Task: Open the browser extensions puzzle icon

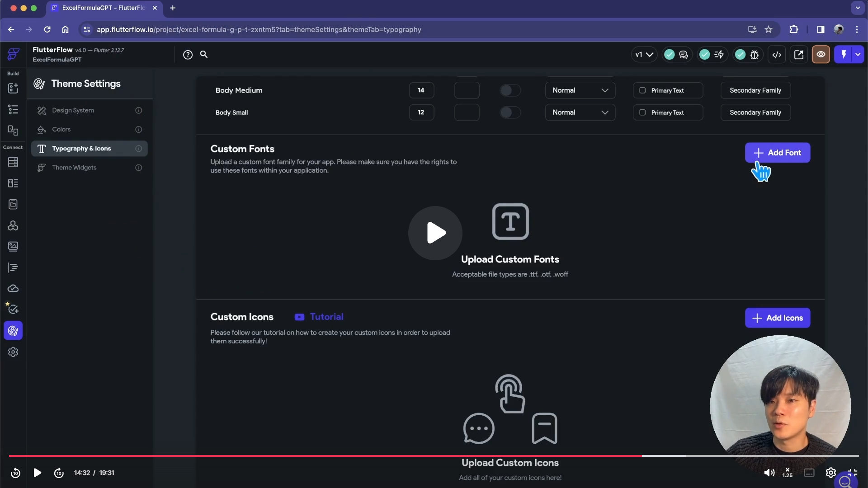Action: pos(794,30)
